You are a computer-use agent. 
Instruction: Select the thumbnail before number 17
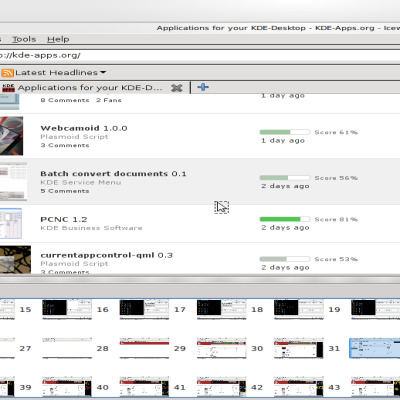pyautogui.click(x=144, y=309)
